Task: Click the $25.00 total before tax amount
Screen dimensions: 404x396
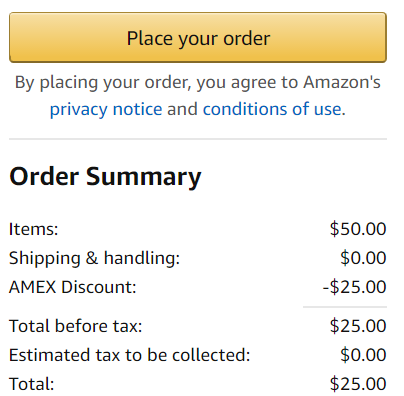Action: click(358, 326)
